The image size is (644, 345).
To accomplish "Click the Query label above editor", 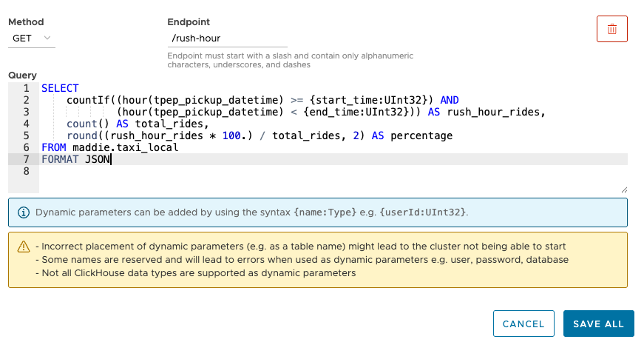I will click(22, 76).
